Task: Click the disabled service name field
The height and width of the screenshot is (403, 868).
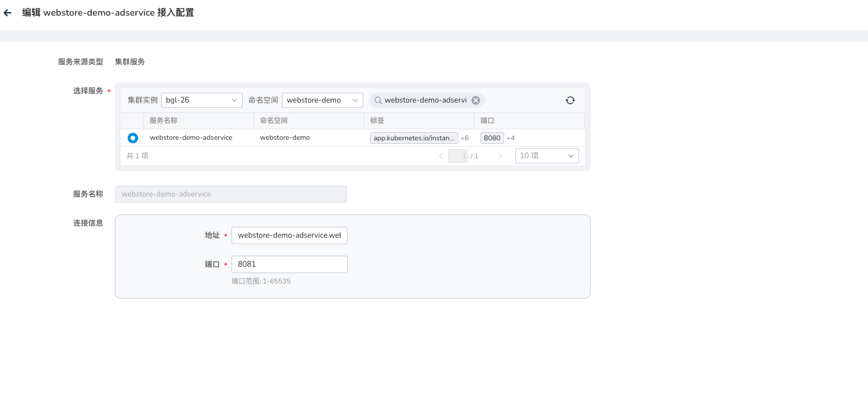Action: tap(230, 194)
